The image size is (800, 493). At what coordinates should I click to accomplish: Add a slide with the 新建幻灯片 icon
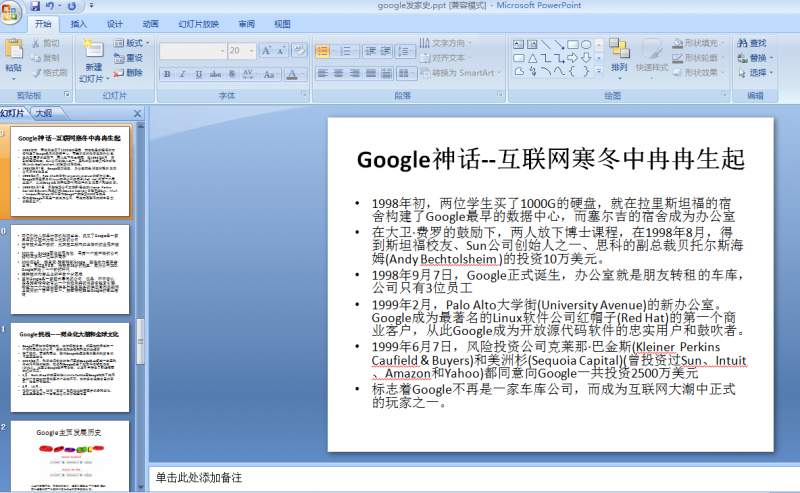(x=94, y=50)
